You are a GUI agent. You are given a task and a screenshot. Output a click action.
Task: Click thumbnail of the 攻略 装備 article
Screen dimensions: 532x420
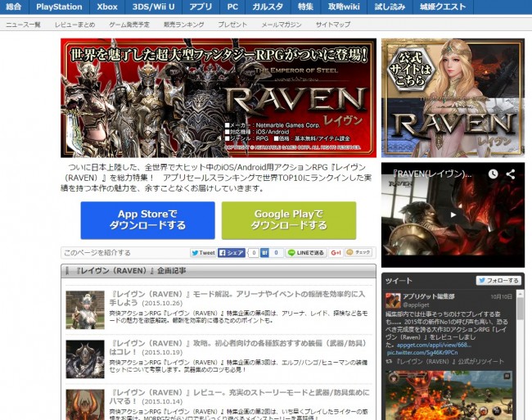[85, 359]
